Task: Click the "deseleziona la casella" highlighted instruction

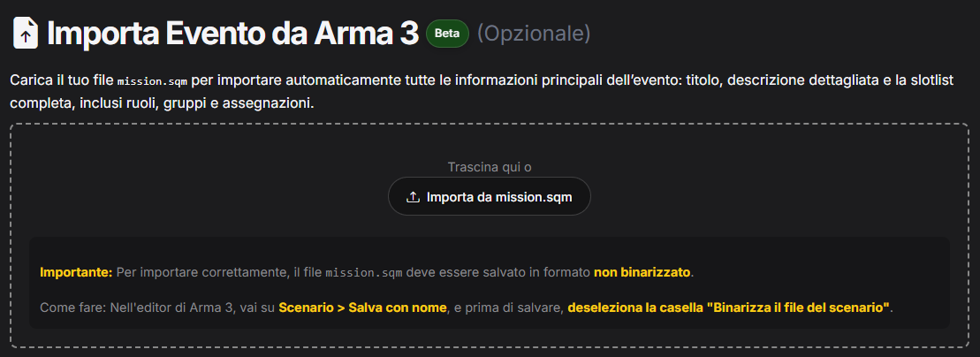Action: click(636, 308)
